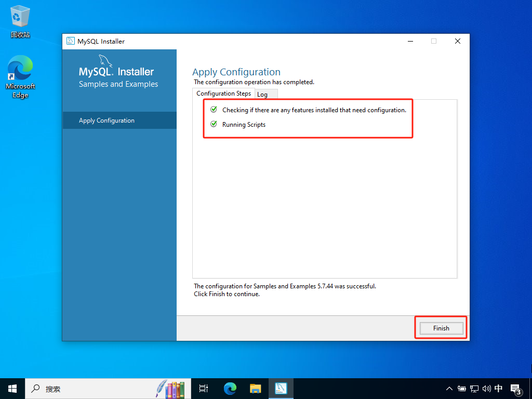Open Task View from the taskbar
Screen dimensions: 532x399
click(x=204, y=389)
